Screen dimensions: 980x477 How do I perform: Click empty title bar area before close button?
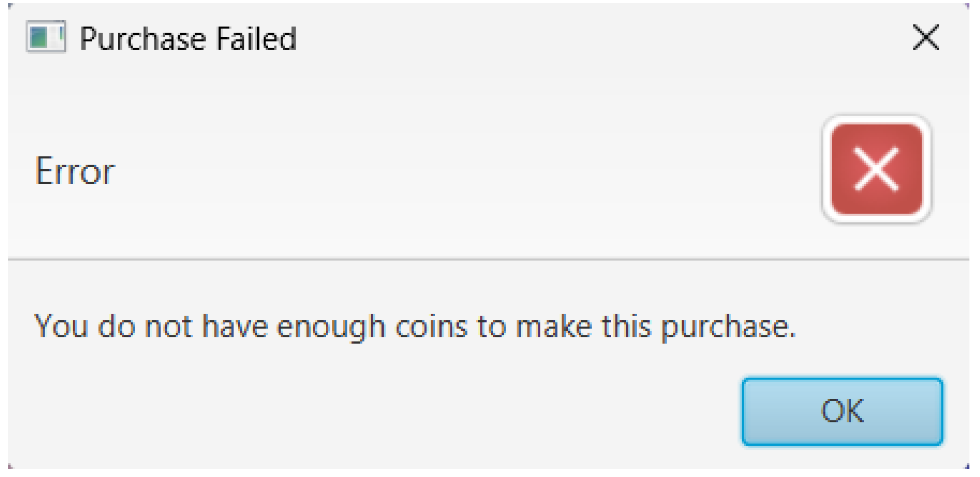point(598,38)
